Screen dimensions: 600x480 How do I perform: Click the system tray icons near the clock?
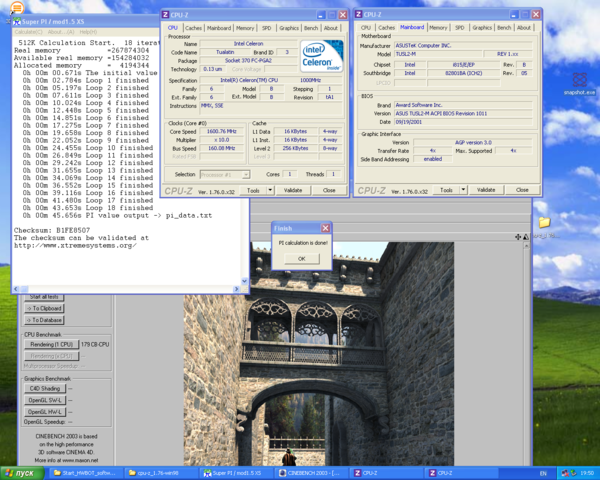click(569, 473)
